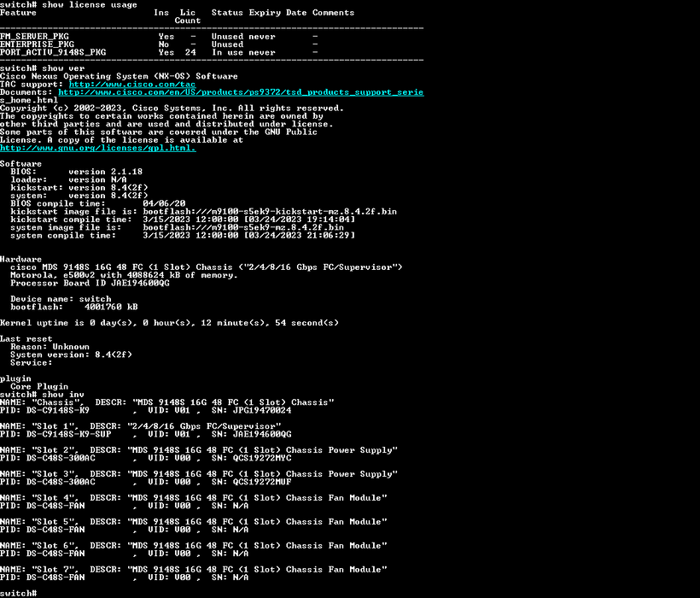Click the Cisco Nexus Operating System line
Viewport: 700px width, 598px height.
(x=119, y=76)
